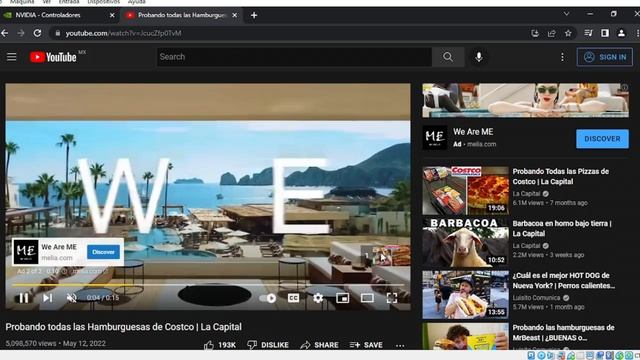Open a new browser tab
The width and height of the screenshot is (640, 360).
click(x=254, y=15)
